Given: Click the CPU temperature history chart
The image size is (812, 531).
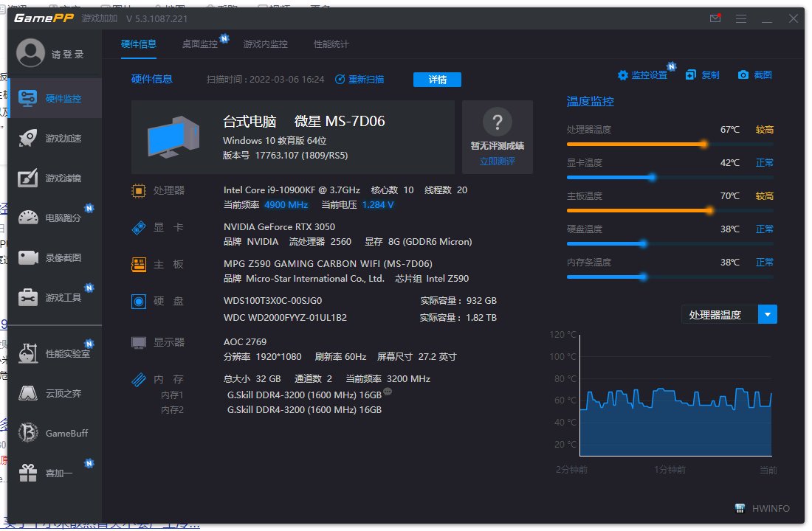Looking at the screenshot, I should (675, 396).
